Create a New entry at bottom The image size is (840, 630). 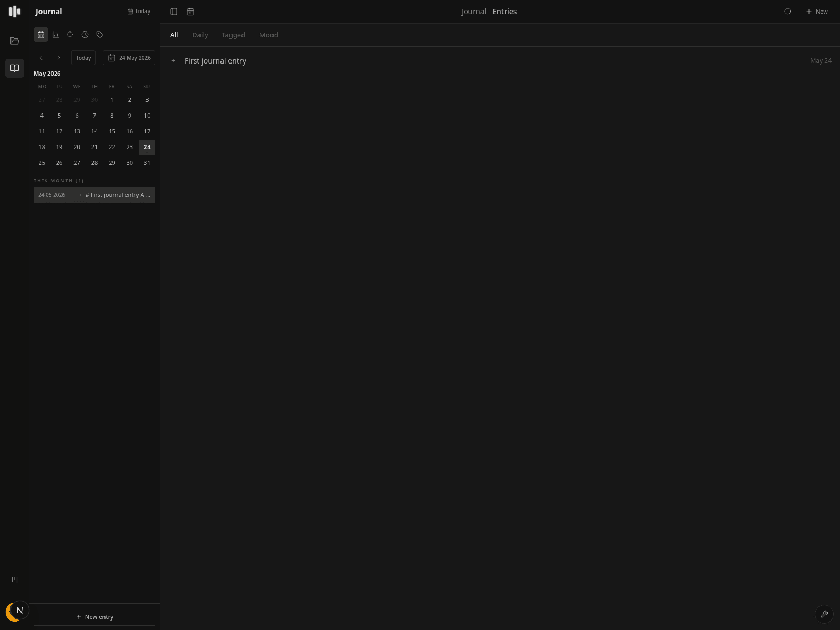[x=94, y=617]
